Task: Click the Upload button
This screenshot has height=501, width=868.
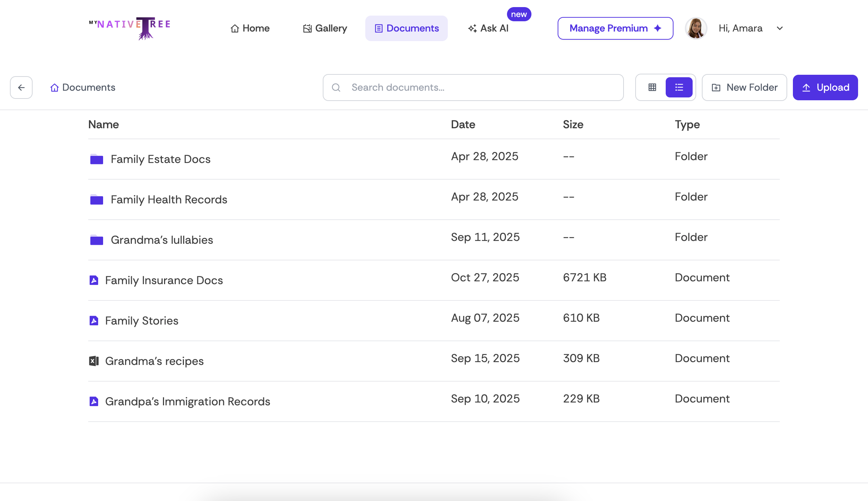Action: (x=825, y=88)
